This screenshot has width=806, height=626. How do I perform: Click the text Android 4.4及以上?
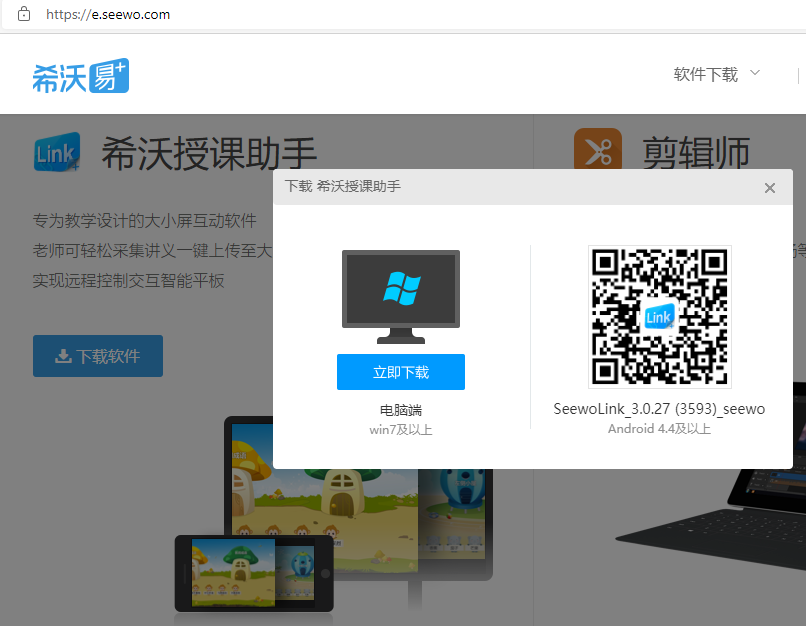pyautogui.click(x=660, y=429)
